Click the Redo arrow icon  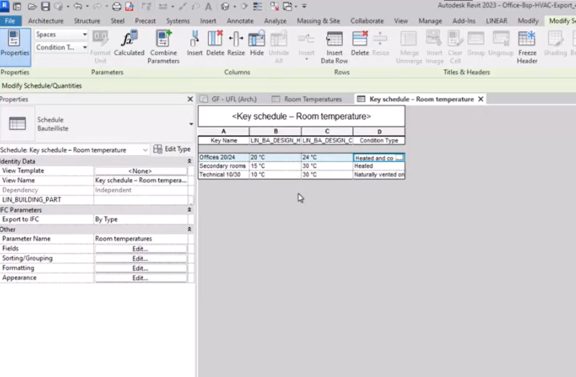pos(97,6)
